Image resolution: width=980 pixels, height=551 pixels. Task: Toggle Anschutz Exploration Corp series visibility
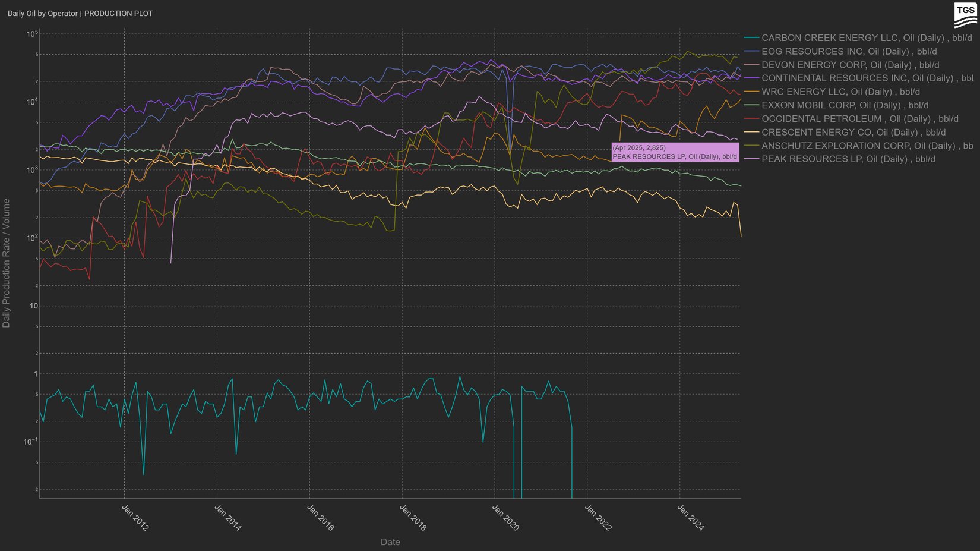(x=867, y=146)
